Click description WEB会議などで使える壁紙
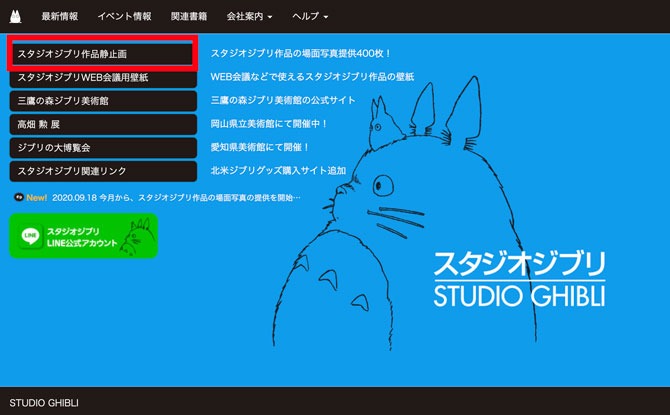Image resolution: width=670 pixels, height=415 pixels. tap(312, 77)
